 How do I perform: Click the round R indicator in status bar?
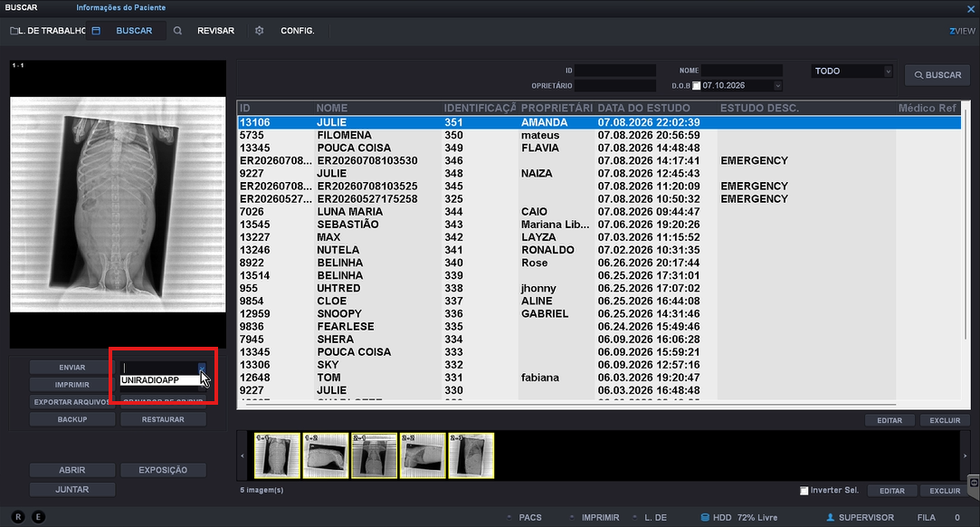pyautogui.click(x=18, y=517)
